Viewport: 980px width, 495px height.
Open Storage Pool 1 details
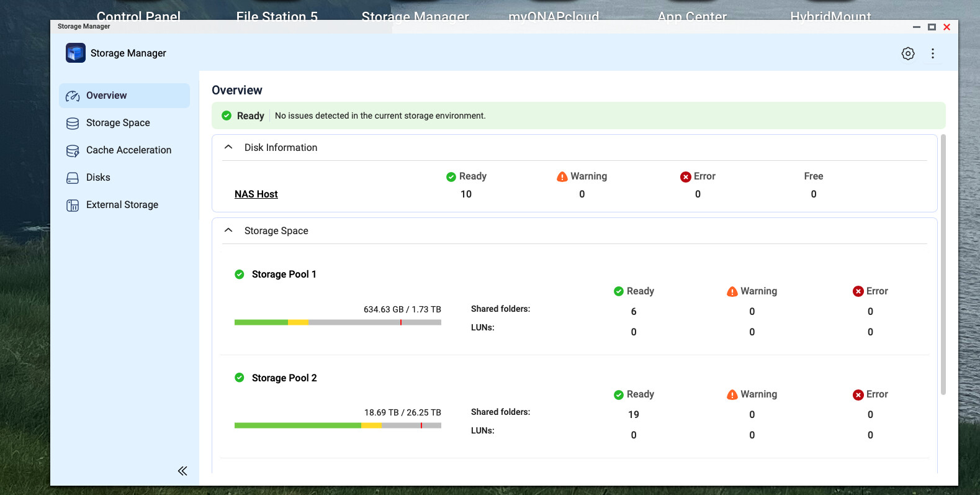pyautogui.click(x=284, y=275)
